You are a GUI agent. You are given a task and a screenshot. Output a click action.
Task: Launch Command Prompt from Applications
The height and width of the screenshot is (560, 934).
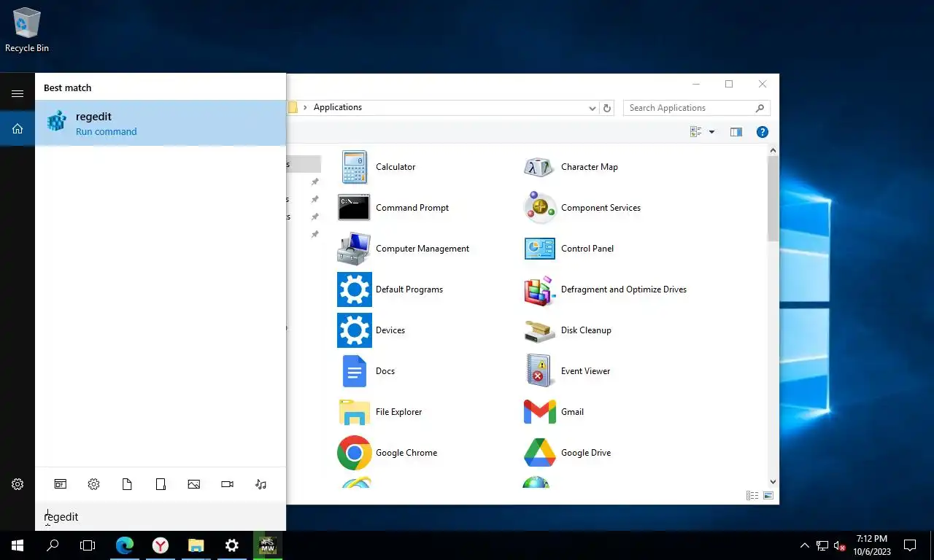tap(354, 208)
